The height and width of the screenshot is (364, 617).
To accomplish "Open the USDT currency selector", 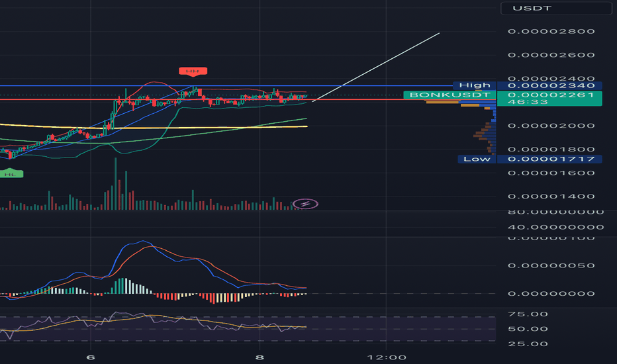I will coord(556,8).
